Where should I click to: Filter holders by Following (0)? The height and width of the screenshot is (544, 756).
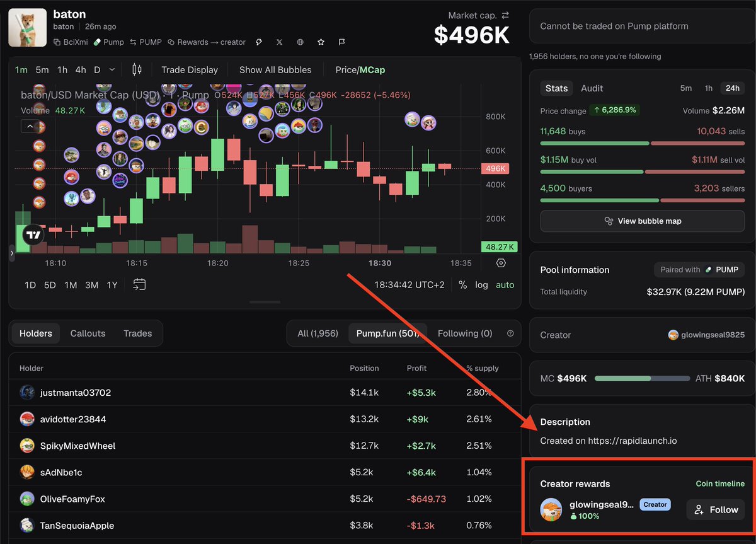click(465, 333)
